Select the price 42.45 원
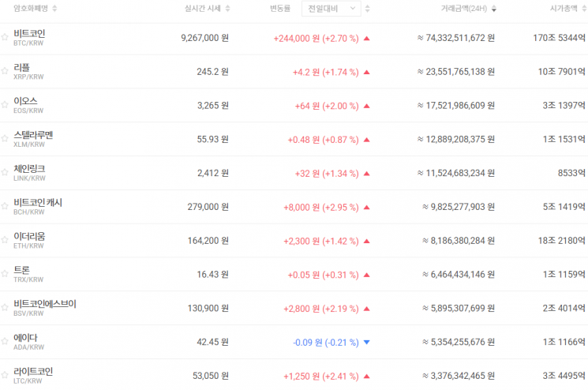 pyautogui.click(x=212, y=342)
